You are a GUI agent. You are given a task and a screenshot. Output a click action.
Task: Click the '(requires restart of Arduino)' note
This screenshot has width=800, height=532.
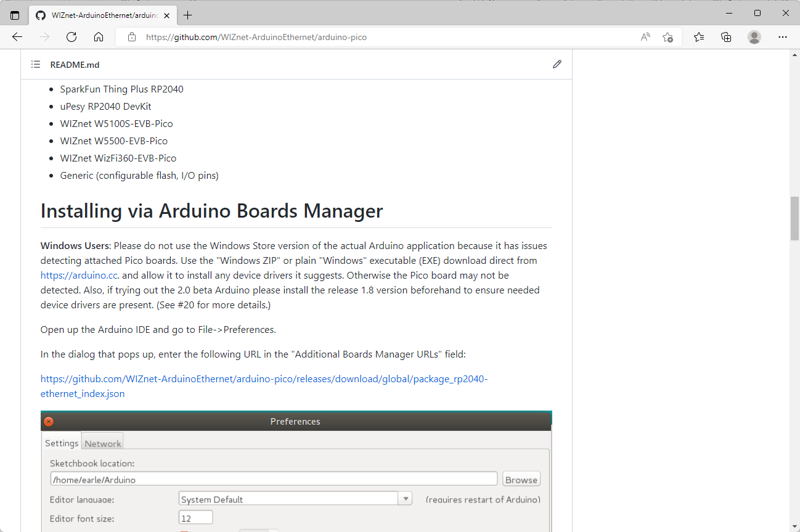coord(483,499)
